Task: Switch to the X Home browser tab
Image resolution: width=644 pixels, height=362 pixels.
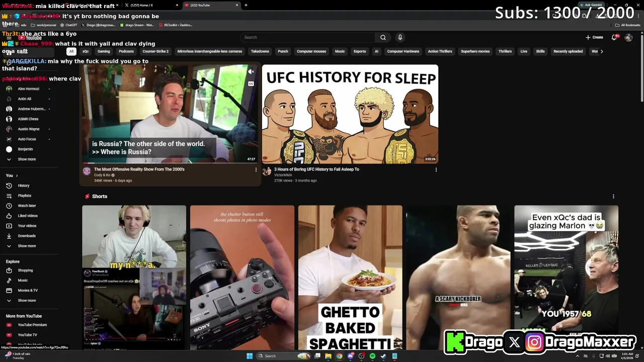Action: [x=151, y=5]
